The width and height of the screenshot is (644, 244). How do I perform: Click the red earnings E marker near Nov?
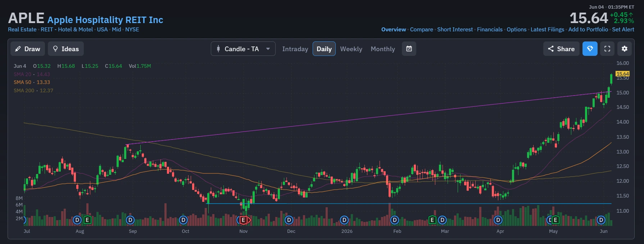click(x=244, y=220)
